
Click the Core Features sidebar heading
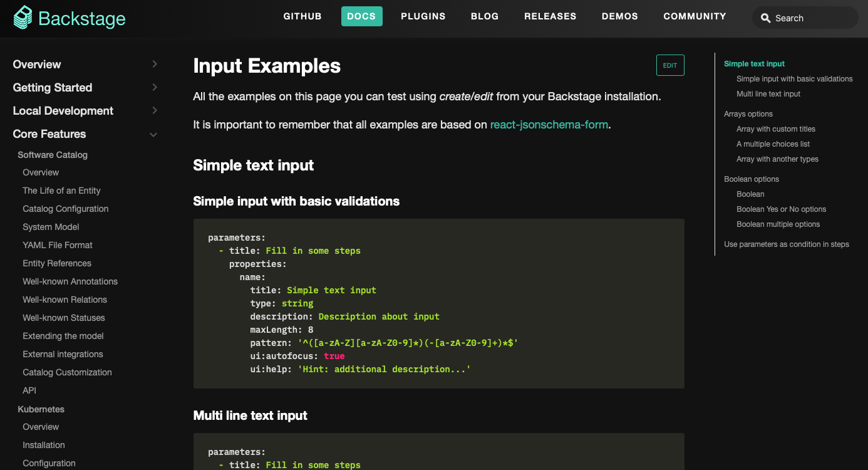pyautogui.click(x=49, y=134)
